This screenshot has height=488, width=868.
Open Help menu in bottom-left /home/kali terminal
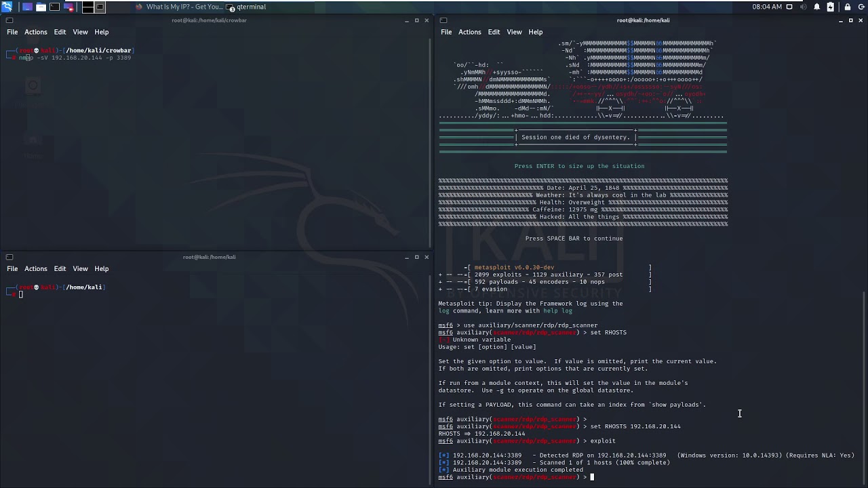101,268
